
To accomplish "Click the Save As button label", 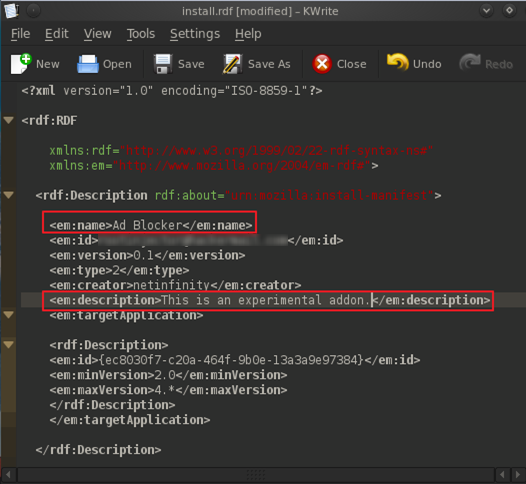I will point(269,64).
